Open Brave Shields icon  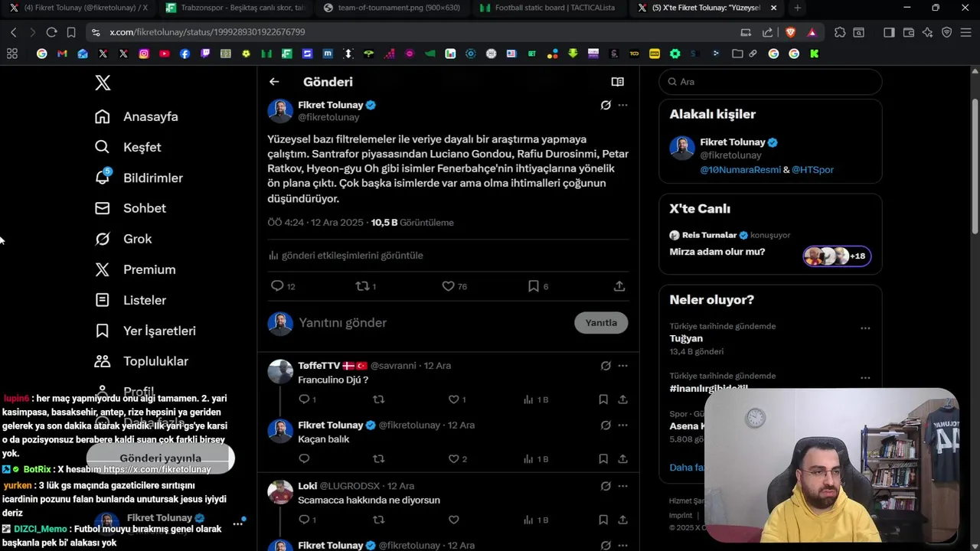(791, 32)
